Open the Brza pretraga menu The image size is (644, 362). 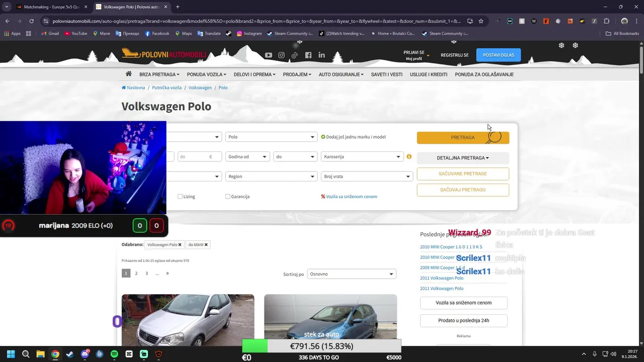click(x=159, y=74)
